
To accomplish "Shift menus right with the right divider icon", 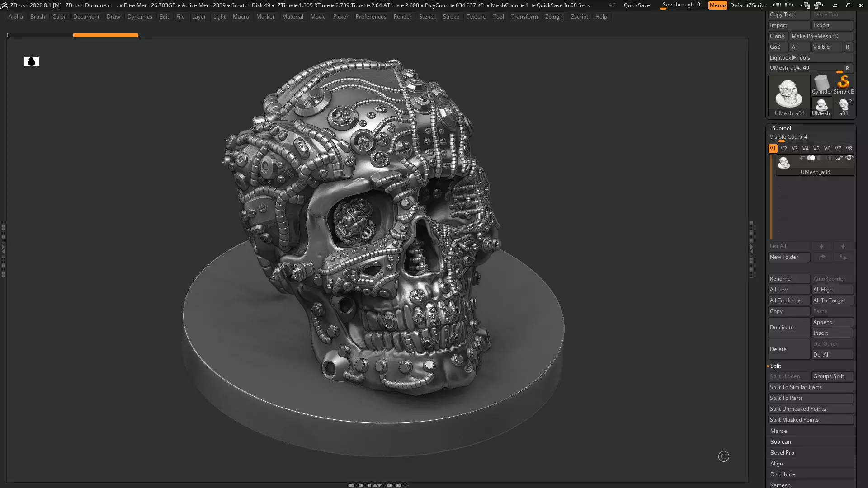I will click(x=789, y=5).
